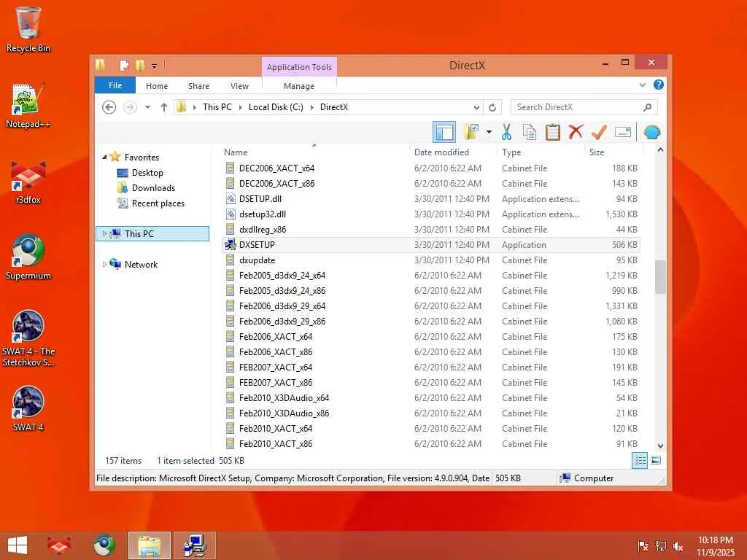Image resolution: width=747 pixels, height=560 pixels.
Task: Click the vertical scrollbar thumb in file list
Action: pyautogui.click(x=660, y=276)
